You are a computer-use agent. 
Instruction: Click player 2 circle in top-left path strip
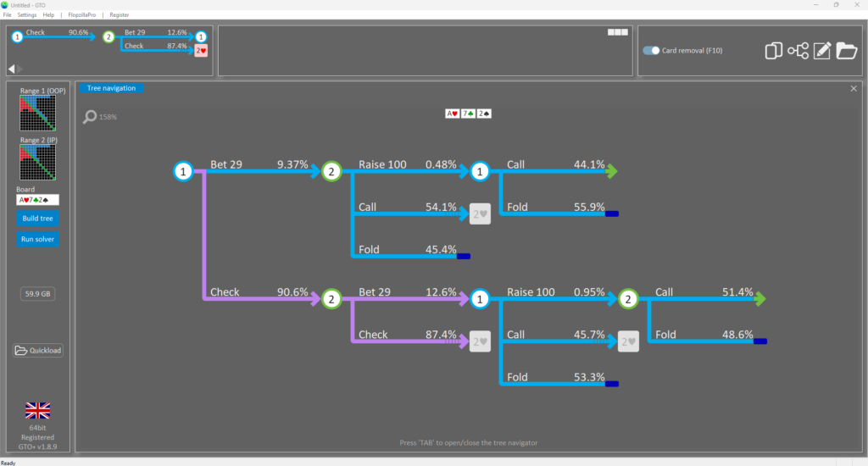click(x=108, y=37)
